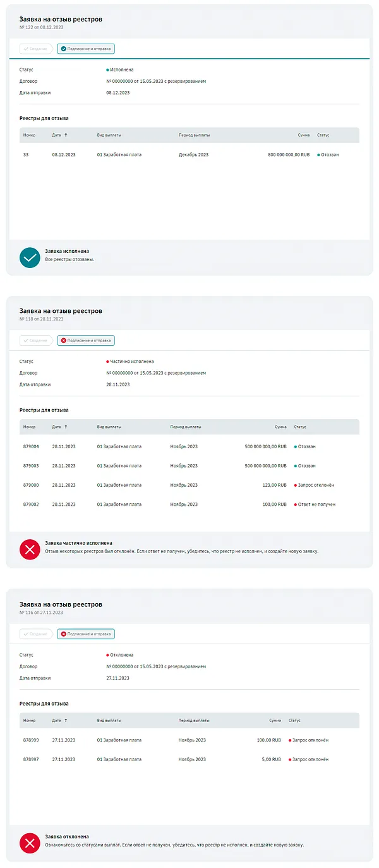Click 'Отозван' status in row 879003
This screenshot has height=868, width=379.
point(305,466)
